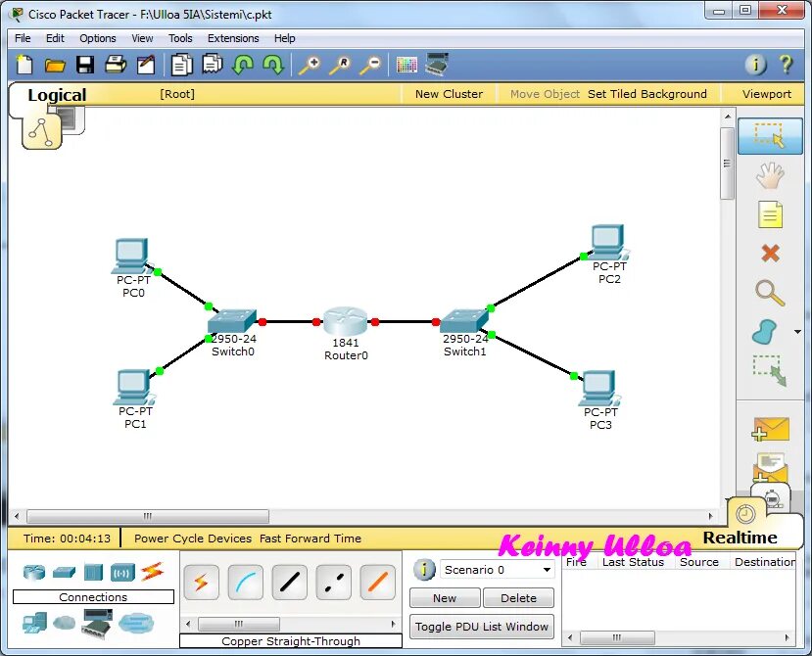The image size is (812, 656).
Task: Switch to Realtime mode tab
Action: 740,538
